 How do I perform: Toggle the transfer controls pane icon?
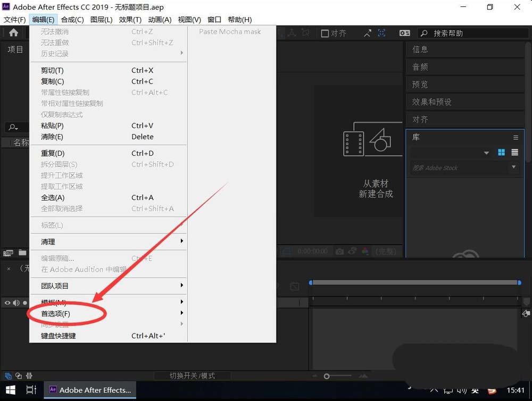click(19, 376)
